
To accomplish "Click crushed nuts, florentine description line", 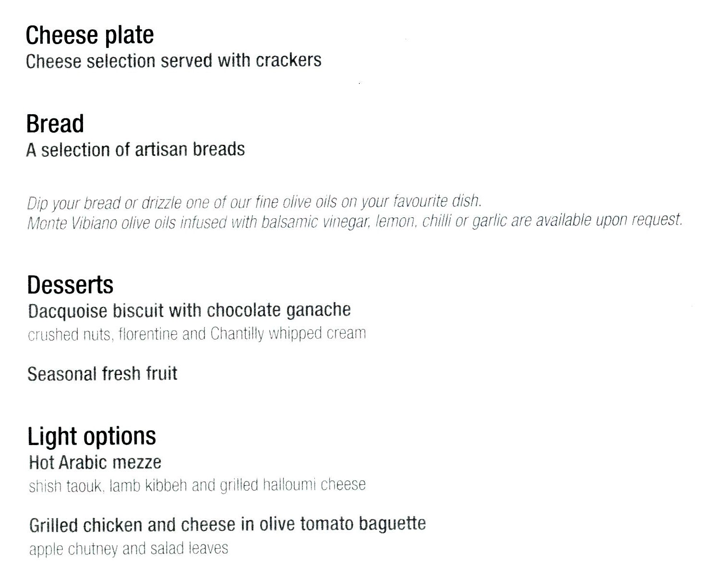I will pos(197,333).
